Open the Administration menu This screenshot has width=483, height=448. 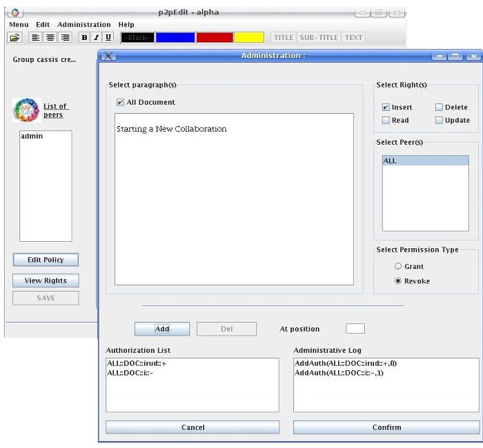pos(83,24)
